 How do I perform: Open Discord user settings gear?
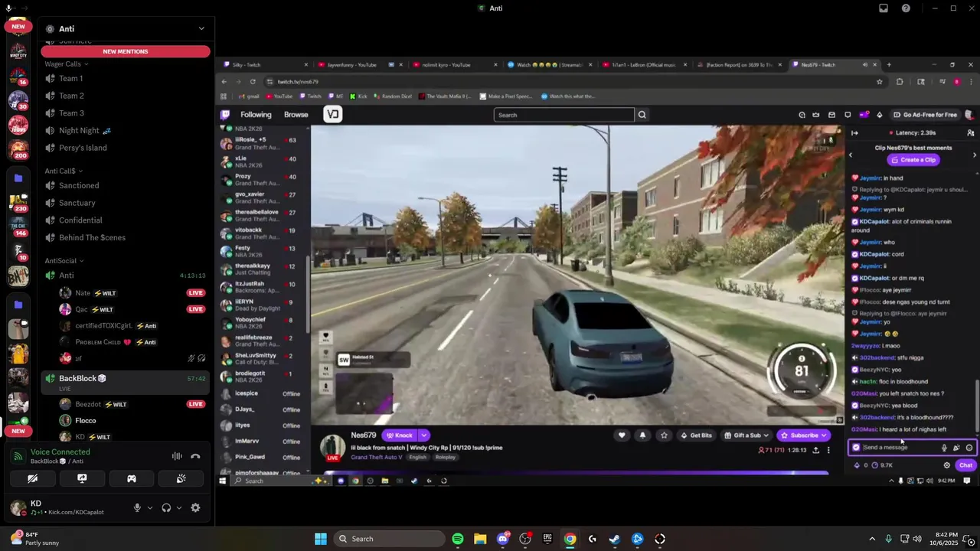pyautogui.click(x=195, y=507)
